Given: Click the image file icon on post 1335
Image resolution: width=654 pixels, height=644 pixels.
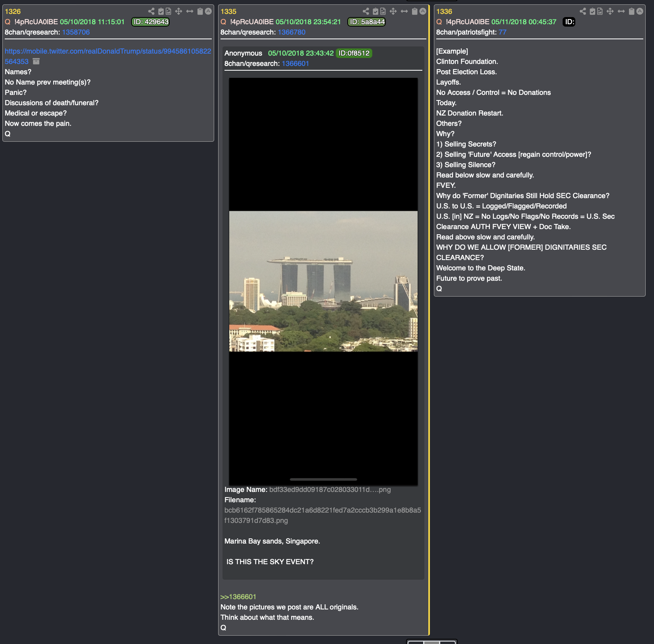Looking at the screenshot, I should coord(383,12).
